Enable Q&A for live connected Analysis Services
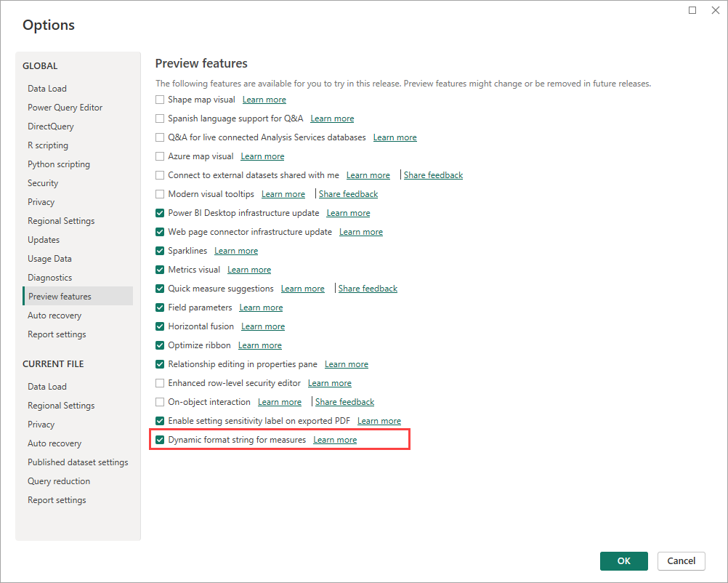This screenshot has height=583, width=728. (x=160, y=137)
